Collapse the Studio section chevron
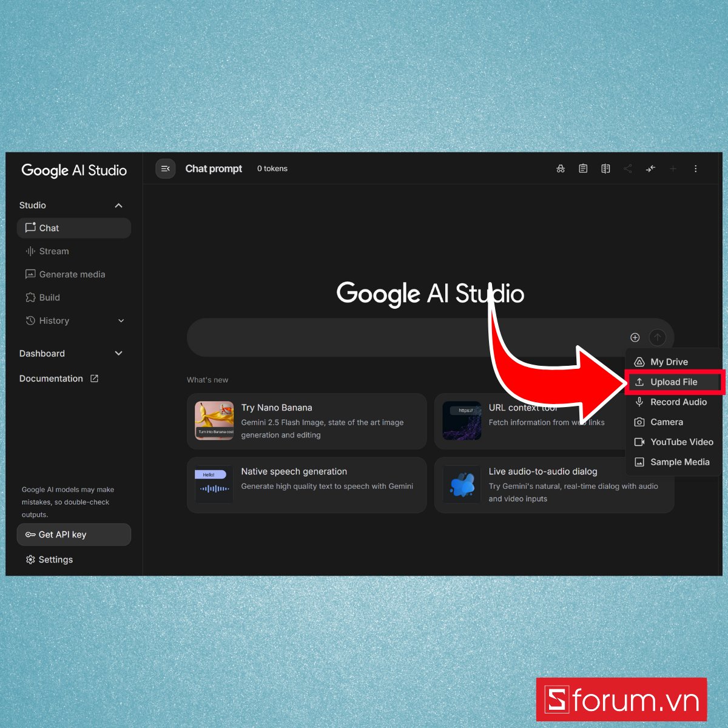 pos(118,206)
